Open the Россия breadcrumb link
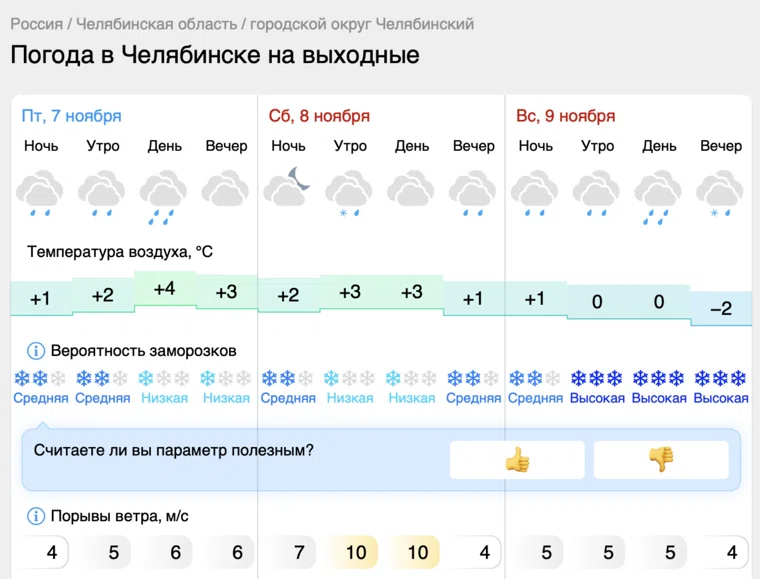This screenshot has height=579, width=760. tap(36, 24)
